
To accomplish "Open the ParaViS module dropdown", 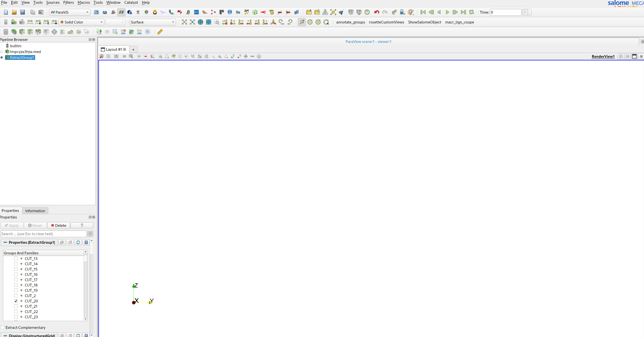I will 70,12.
